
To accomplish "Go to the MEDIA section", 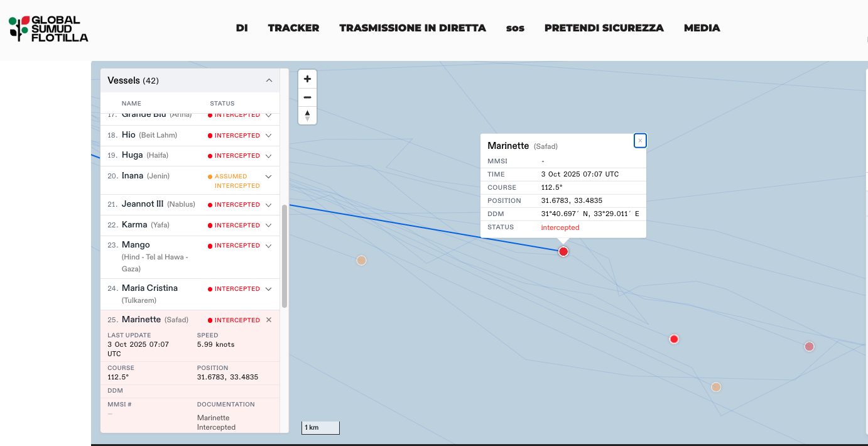I will [702, 28].
